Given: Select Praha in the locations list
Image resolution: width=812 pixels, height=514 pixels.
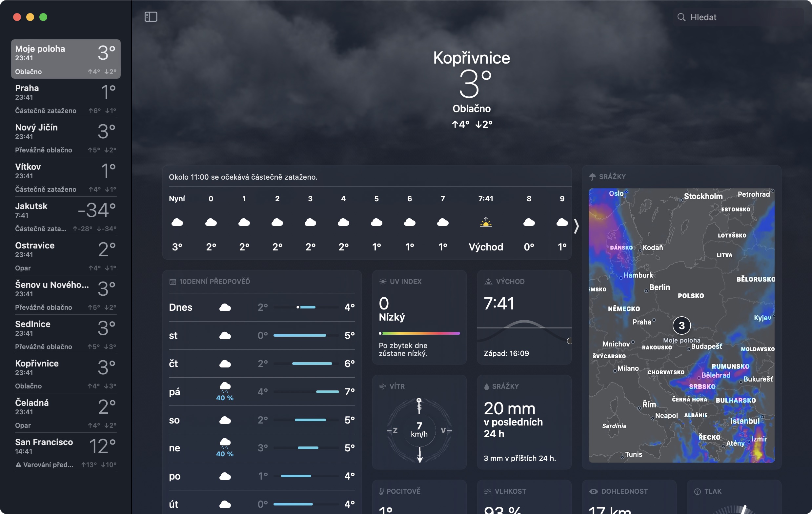Looking at the screenshot, I should (x=66, y=99).
